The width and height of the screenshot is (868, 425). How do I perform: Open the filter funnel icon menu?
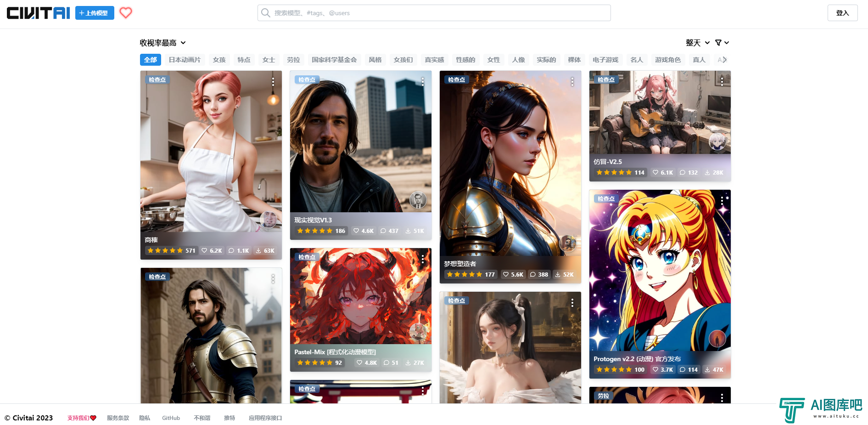coord(722,43)
